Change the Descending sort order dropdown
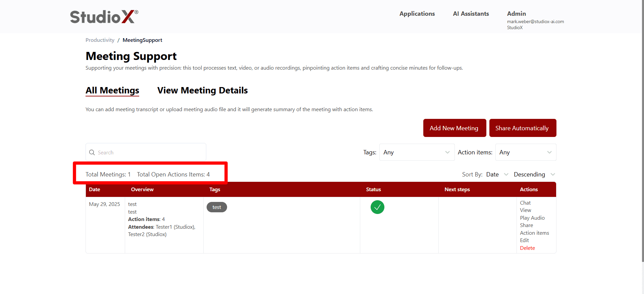The width and height of the screenshot is (644, 294). pyautogui.click(x=534, y=174)
